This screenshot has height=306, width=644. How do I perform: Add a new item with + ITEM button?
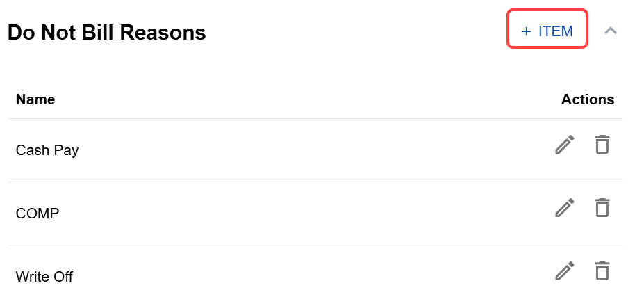click(547, 29)
